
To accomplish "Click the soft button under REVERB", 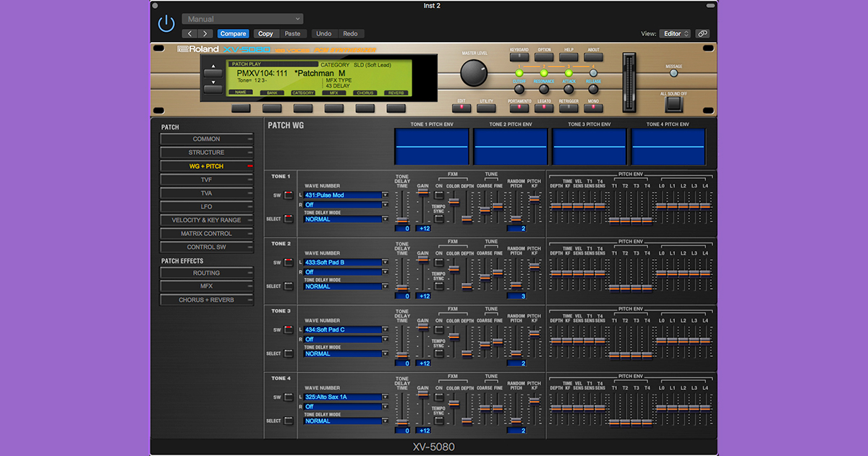I will click(x=396, y=108).
